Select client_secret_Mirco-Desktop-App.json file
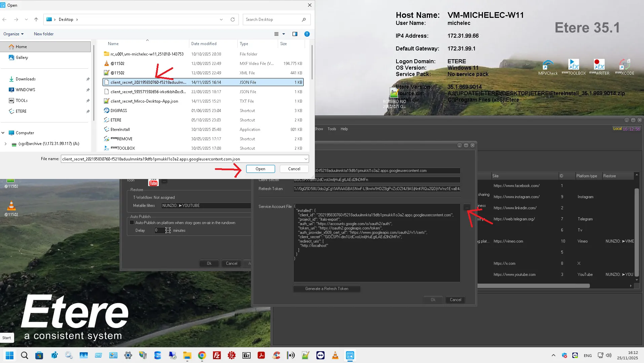 point(144,101)
